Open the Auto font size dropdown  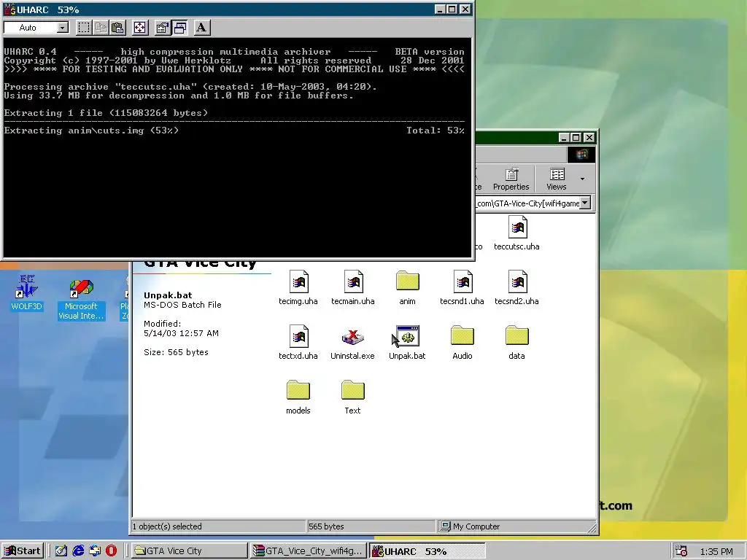(63, 28)
